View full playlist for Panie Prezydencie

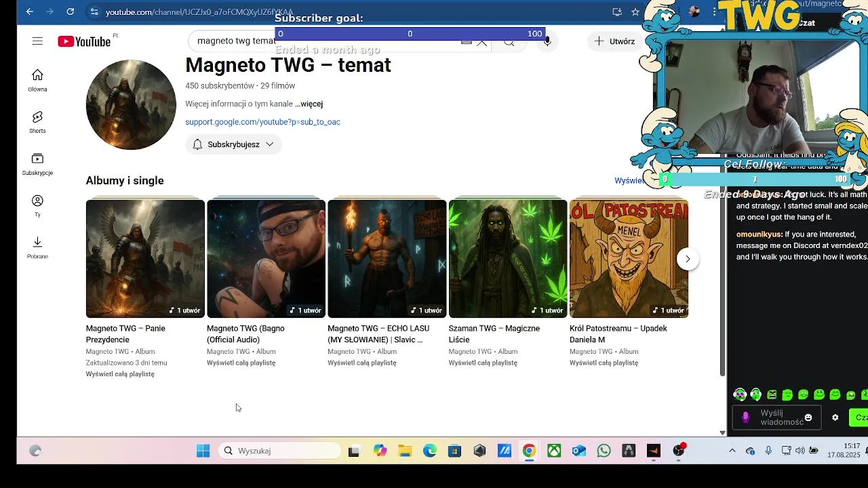[120, 374]
